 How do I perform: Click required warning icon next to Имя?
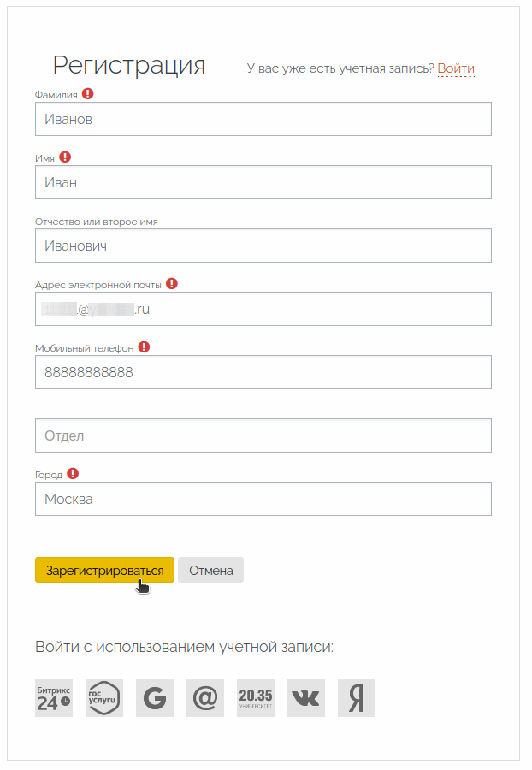[x=65, y=157]
